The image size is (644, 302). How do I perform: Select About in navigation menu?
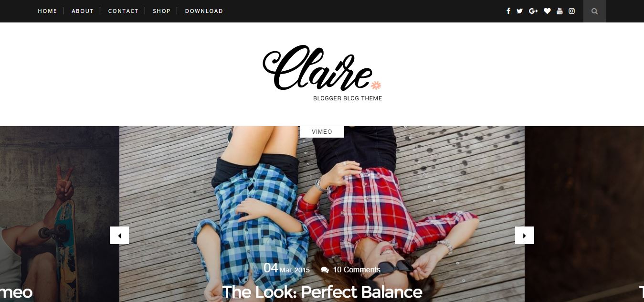click(83, 11)
